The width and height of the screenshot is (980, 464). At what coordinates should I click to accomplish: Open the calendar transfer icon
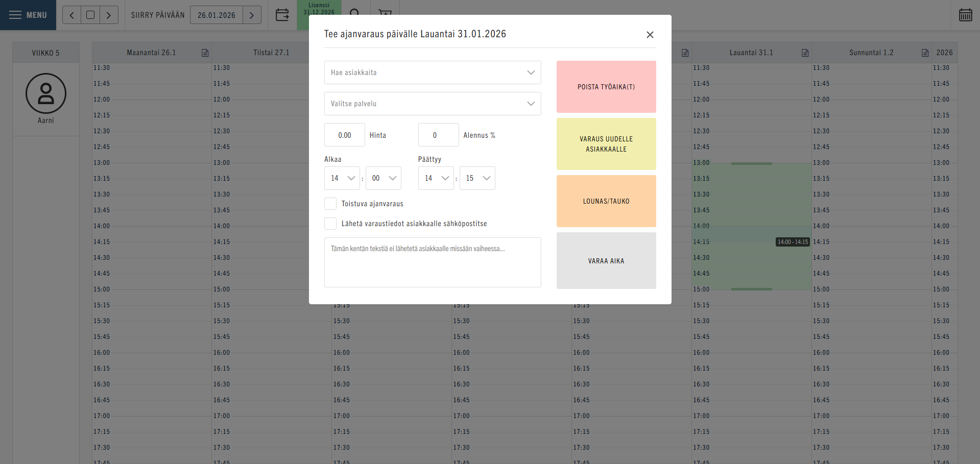[282, 15]
